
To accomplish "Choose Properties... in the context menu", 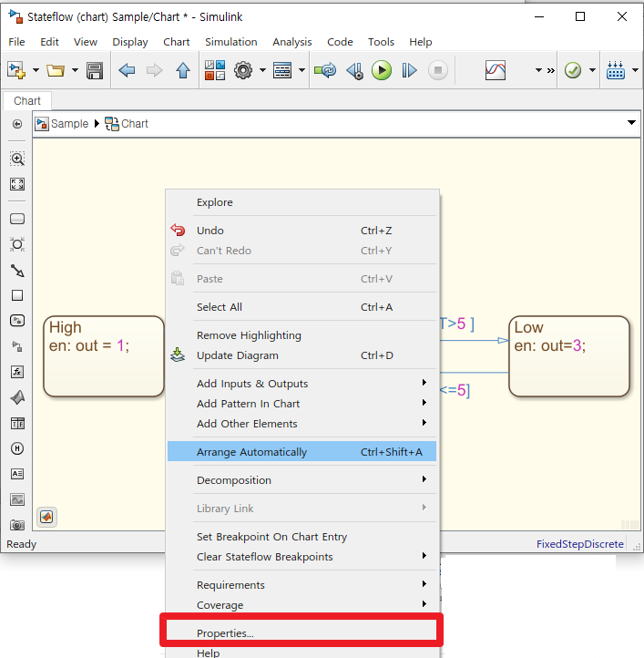I will click(302, 632).
